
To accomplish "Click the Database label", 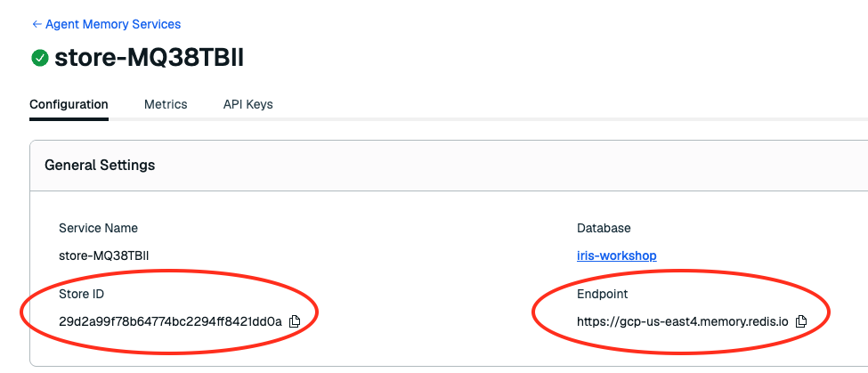I will pyautogui.click(x=604, y=228).
